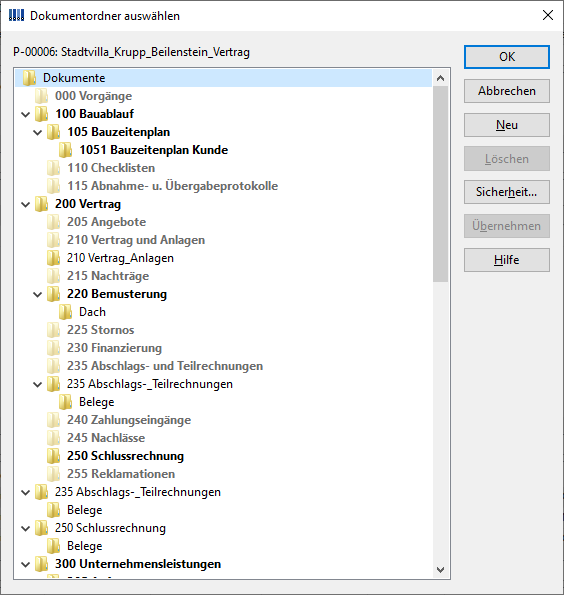The height and width of the screenshot is (595, 564).
Task: Click the Abbrechen button
Action: click(x=507, y=91)
